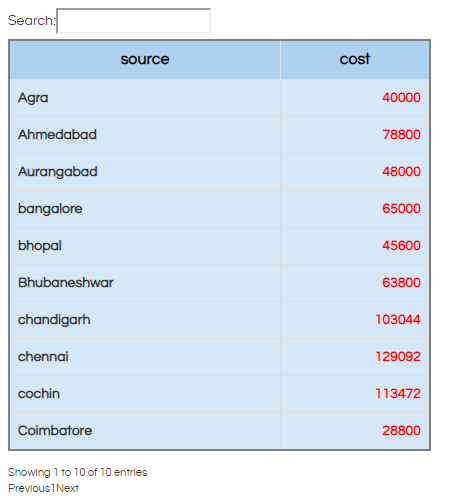Select the bangalore source cell
Image resolution: width=459 pixels, height=496 pixels.
[145, 209]
